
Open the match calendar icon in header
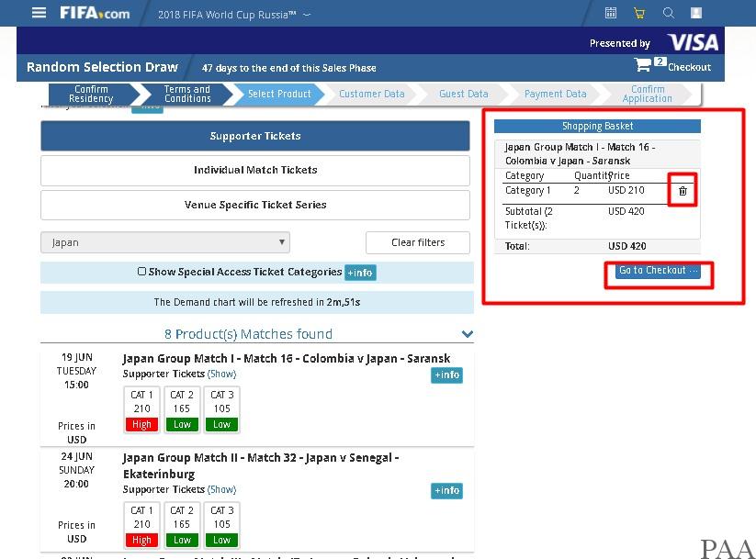[x=610, y=13]
